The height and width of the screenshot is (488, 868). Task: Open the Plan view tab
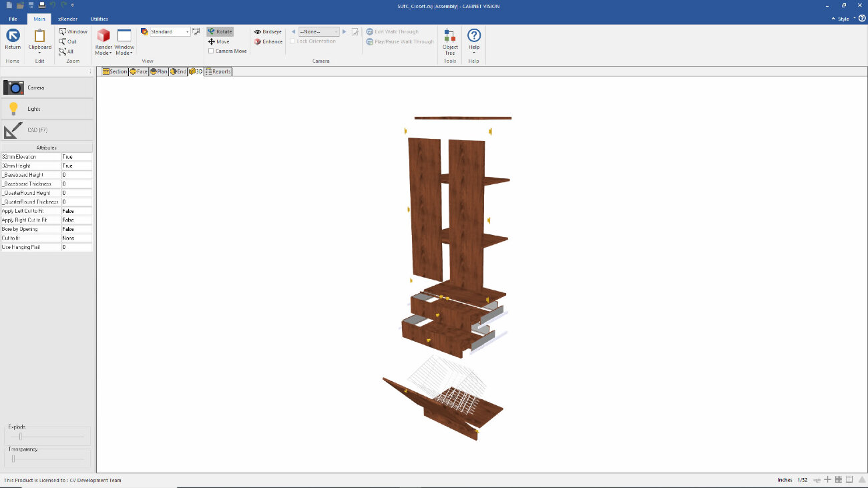(158, 71)
